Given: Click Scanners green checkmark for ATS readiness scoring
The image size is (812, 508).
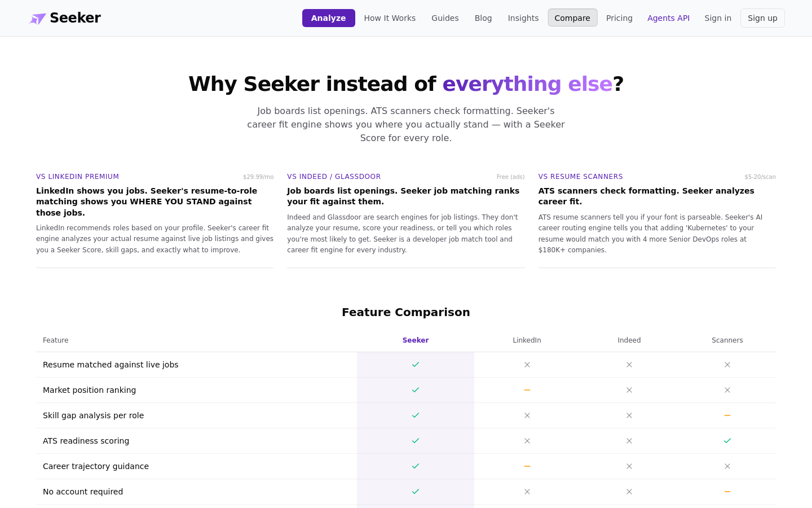Looking at the screenshot, I should click(727, 441).
